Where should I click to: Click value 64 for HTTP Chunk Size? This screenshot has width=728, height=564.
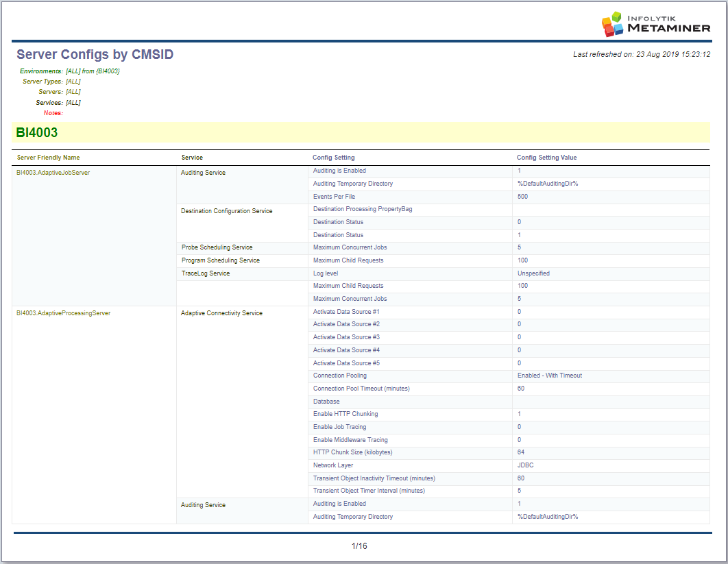pyautogui.click(x=521, y=452)
